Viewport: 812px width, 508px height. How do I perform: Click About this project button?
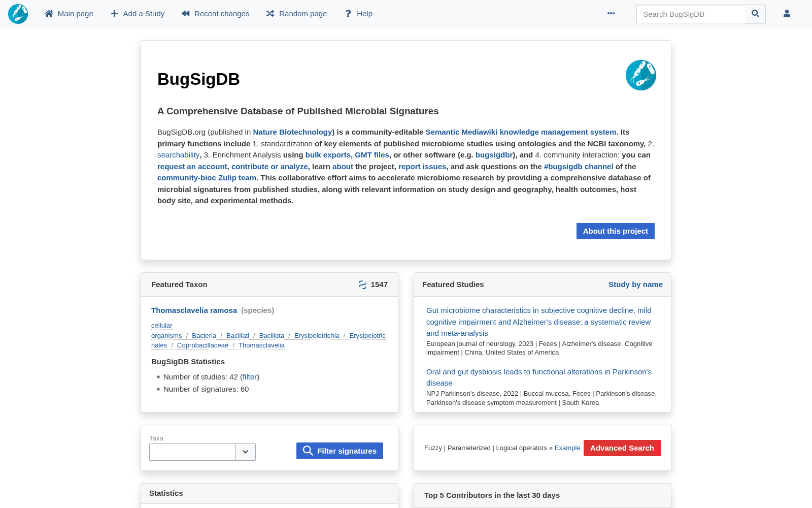(616, 231)
